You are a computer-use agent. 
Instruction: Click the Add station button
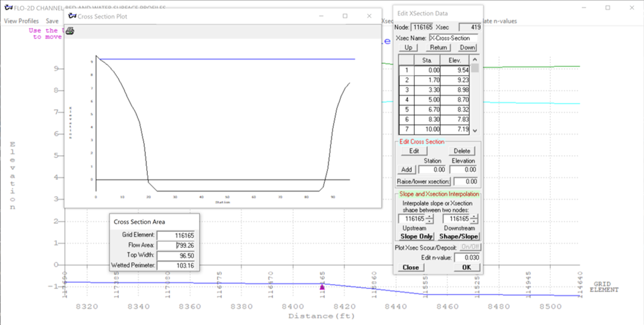coord(407,169)
